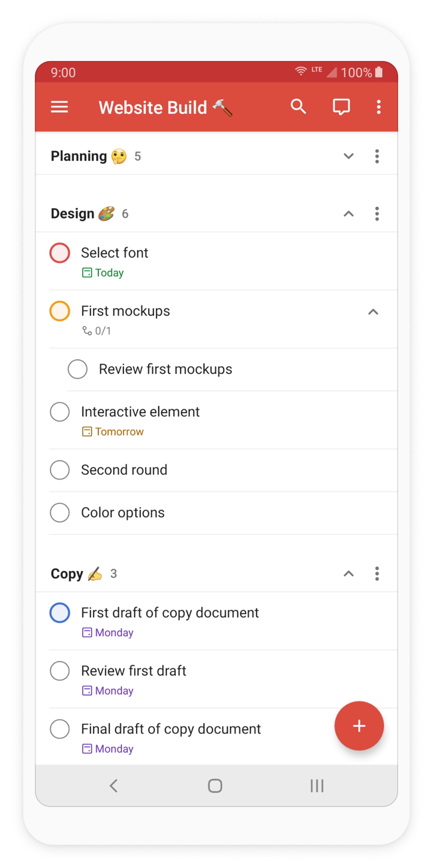This screenshot has width=433, height=868.
Task: Open the header three-dot overflow menu
Action: pyautogui.click(x=379, y=107)
